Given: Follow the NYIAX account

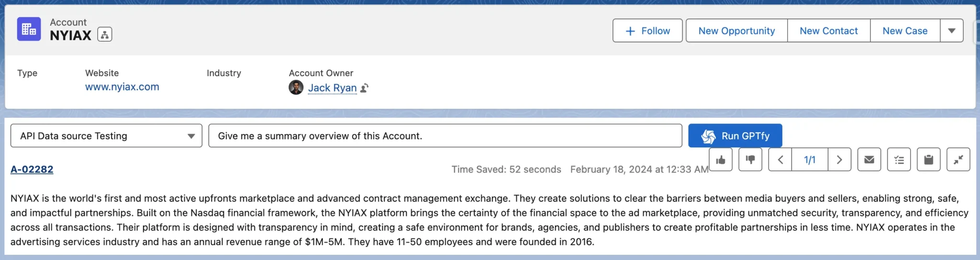Looking at the screenshot, I should [647, 31].
